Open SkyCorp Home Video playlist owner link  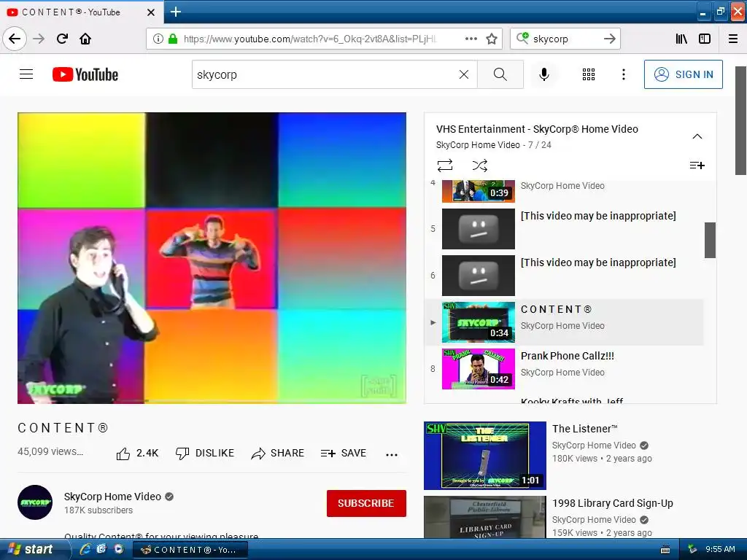[478, 145]
